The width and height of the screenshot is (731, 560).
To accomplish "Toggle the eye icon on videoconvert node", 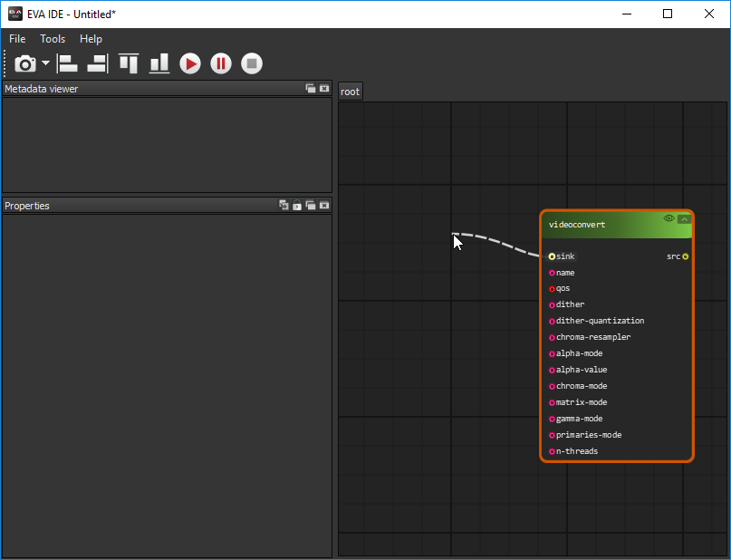I will (669, 218).
